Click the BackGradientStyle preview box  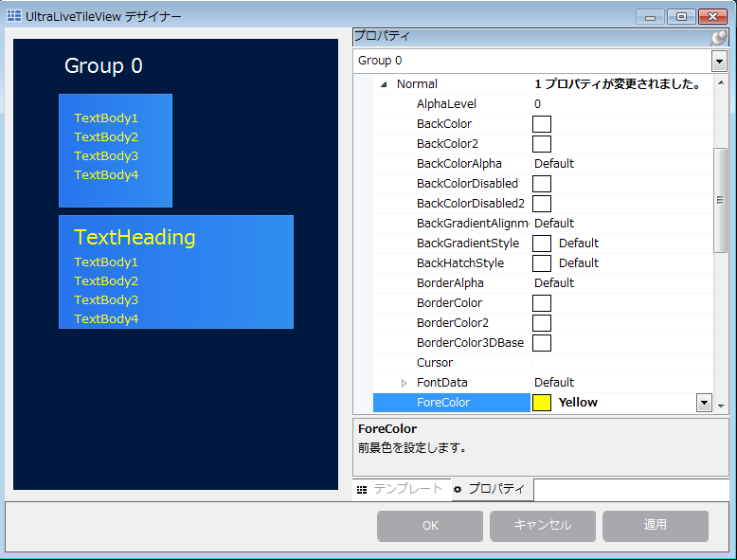(542, 244)
